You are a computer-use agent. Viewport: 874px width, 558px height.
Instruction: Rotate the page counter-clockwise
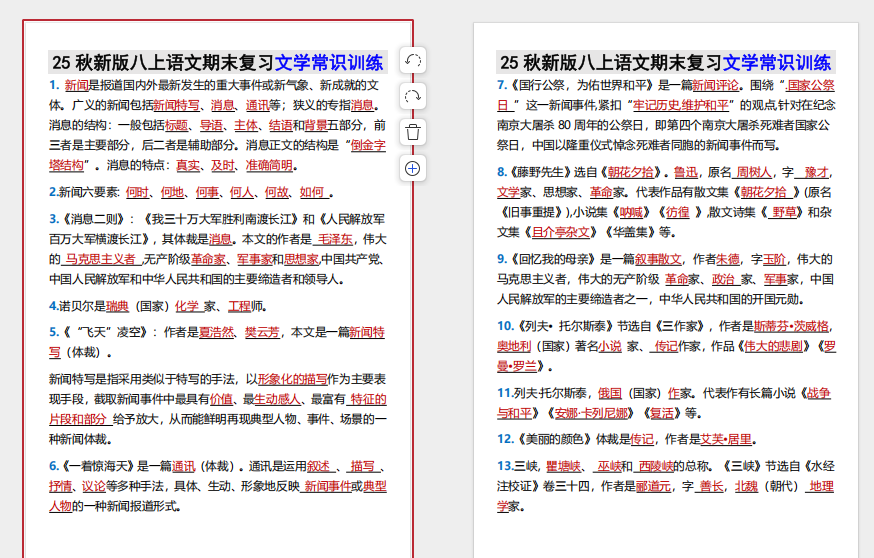(412, 60)
